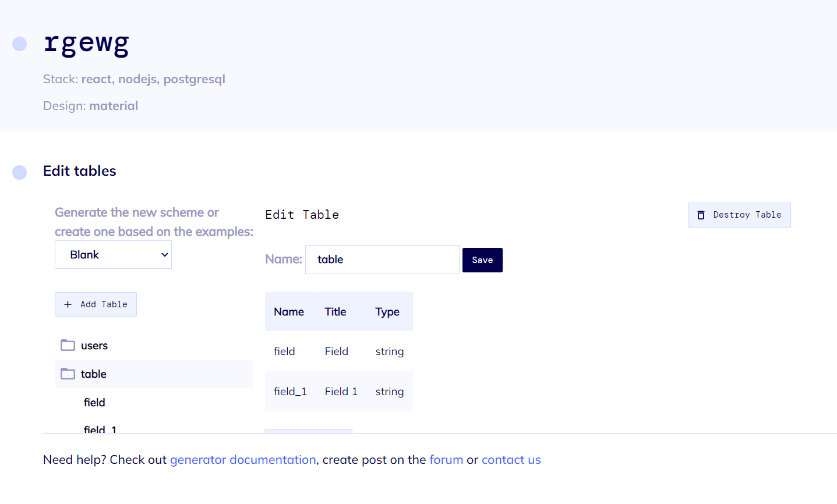This screenshot has width=837, height=504.
Task: Click the contact us link
Action: coord(511,459)
